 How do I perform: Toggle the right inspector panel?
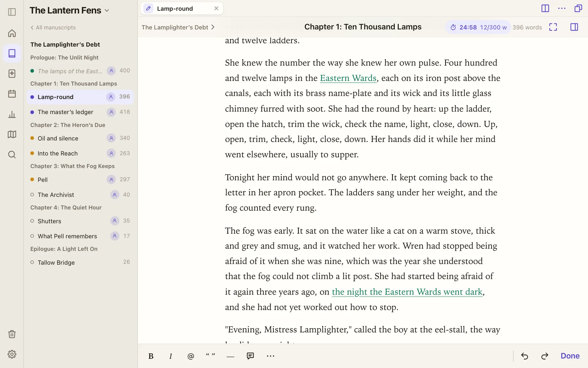pyautogui.click(x=574, y=27)
